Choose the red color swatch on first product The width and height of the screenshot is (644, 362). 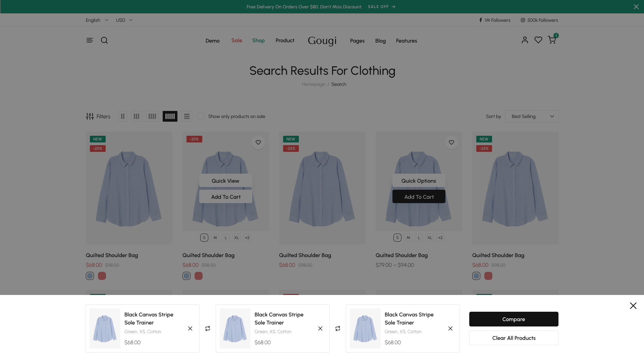click(x=102, y=276)
